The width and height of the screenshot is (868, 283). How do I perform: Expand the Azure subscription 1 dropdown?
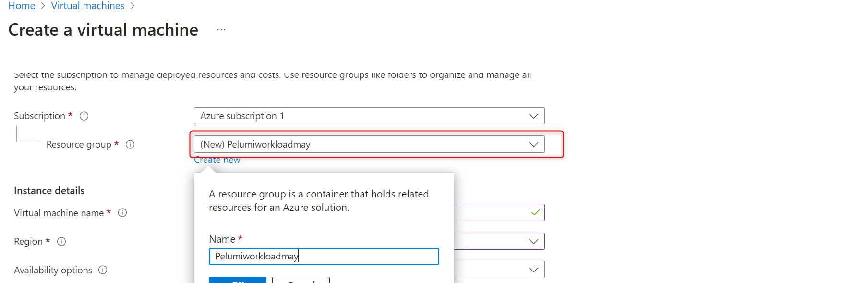tap(533, 116)
